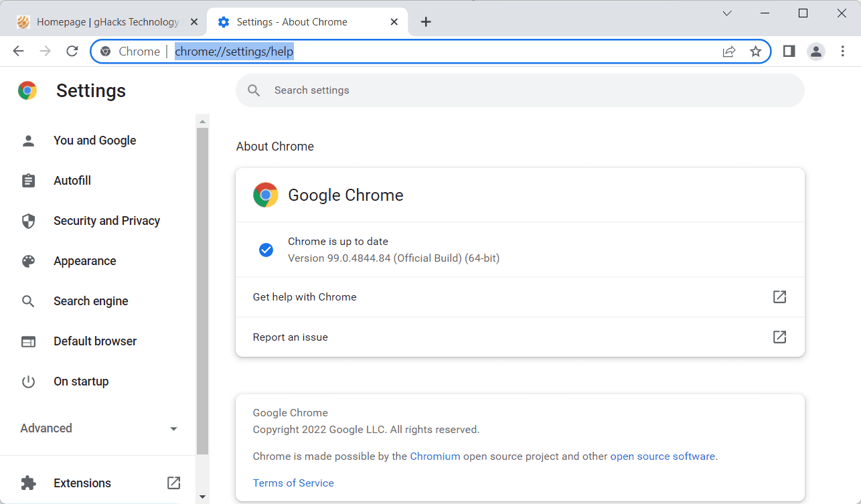The height and width of the screenshot is (504, 861).
Task: Click the You and Google person icon
Action: click(x=28, y=141)
